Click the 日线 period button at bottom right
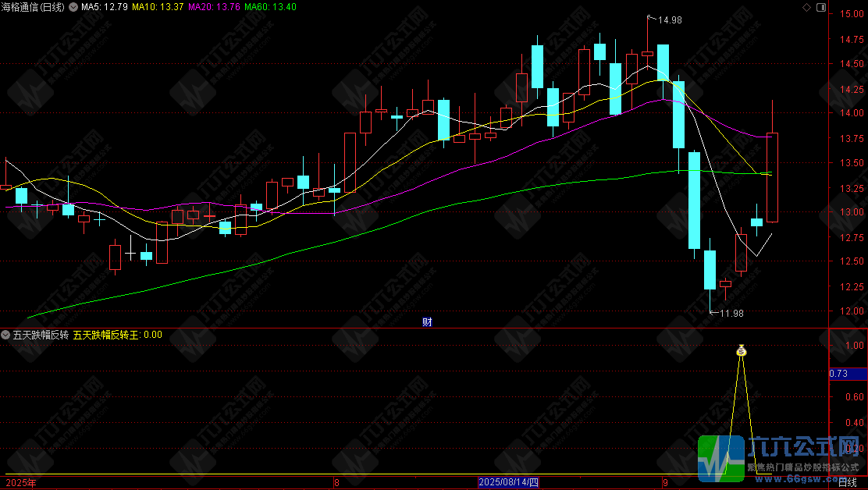This screenshot has width=868, height=490. click(x=848, y=483)
